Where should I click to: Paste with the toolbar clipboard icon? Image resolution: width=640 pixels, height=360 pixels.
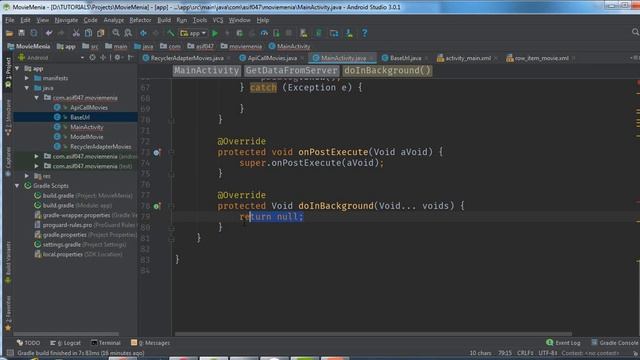tap(100, 33)
